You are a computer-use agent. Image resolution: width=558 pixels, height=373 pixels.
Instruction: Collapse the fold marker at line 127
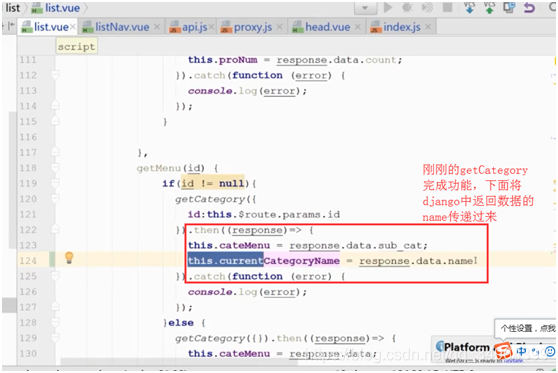[55, 306]
